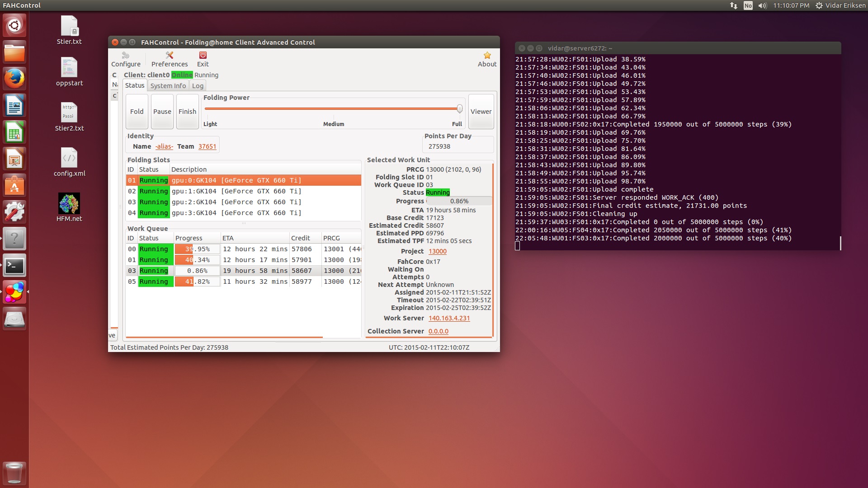Switch to Terminal from the launcher

click(x=14, y=266)
